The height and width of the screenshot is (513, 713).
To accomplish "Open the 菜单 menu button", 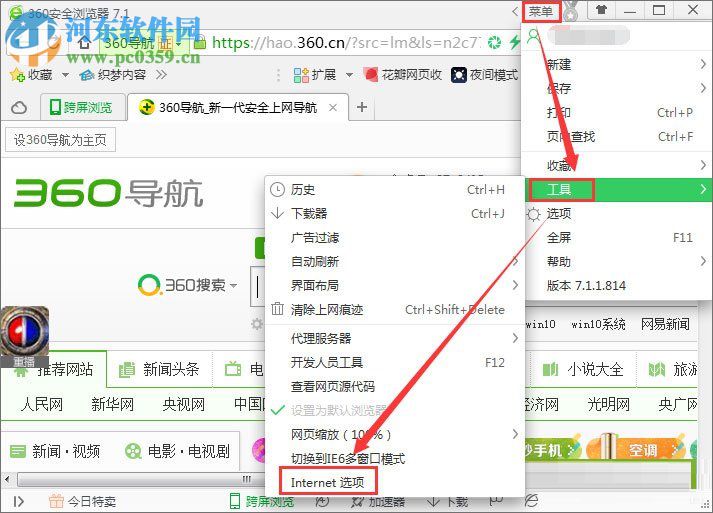I will (541, 11).
